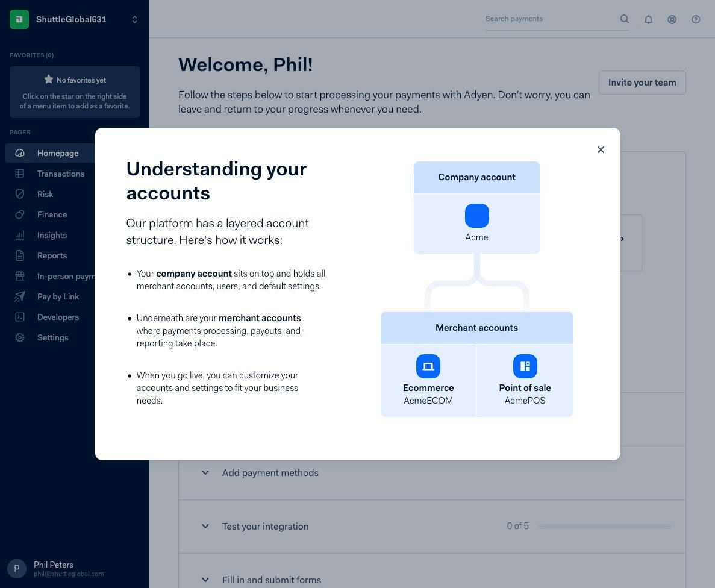Click the Company account header box
The image size is (715, 588).
[476, 177]
